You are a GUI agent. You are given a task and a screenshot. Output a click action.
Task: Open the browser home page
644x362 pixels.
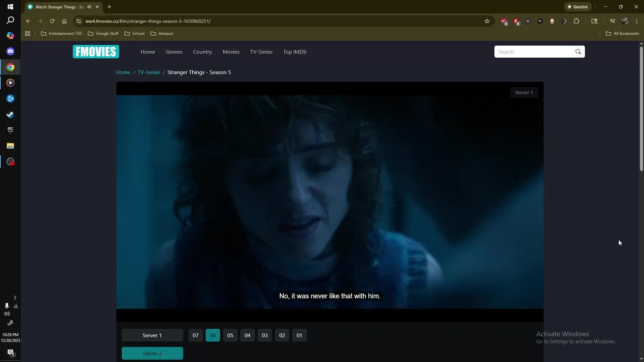tap(64, 21)
